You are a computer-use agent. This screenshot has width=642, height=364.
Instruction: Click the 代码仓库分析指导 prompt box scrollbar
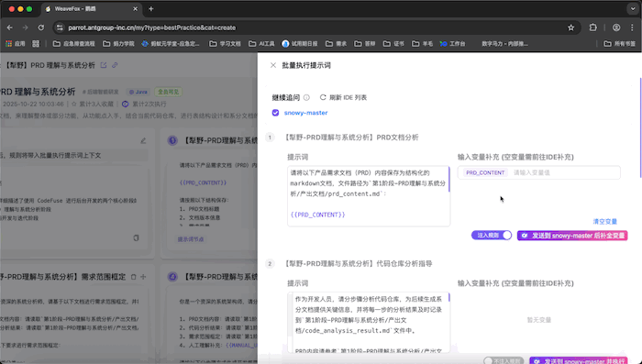point(449,298)
